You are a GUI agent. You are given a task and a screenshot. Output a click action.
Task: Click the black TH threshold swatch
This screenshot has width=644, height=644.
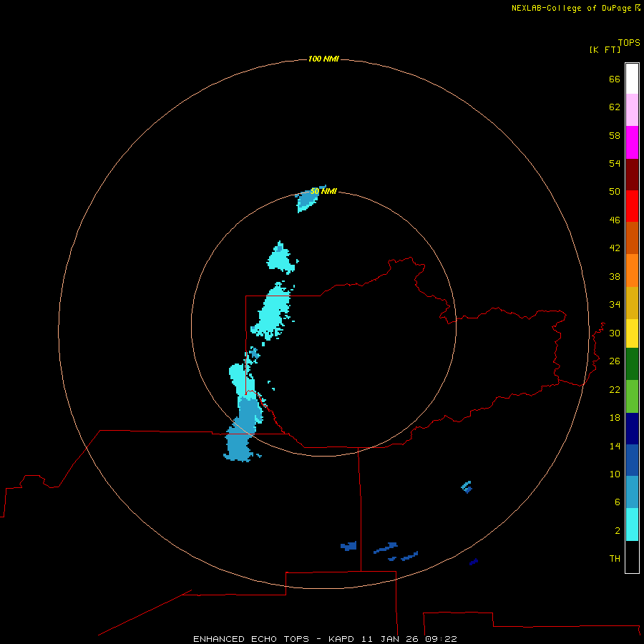[632, 557]
